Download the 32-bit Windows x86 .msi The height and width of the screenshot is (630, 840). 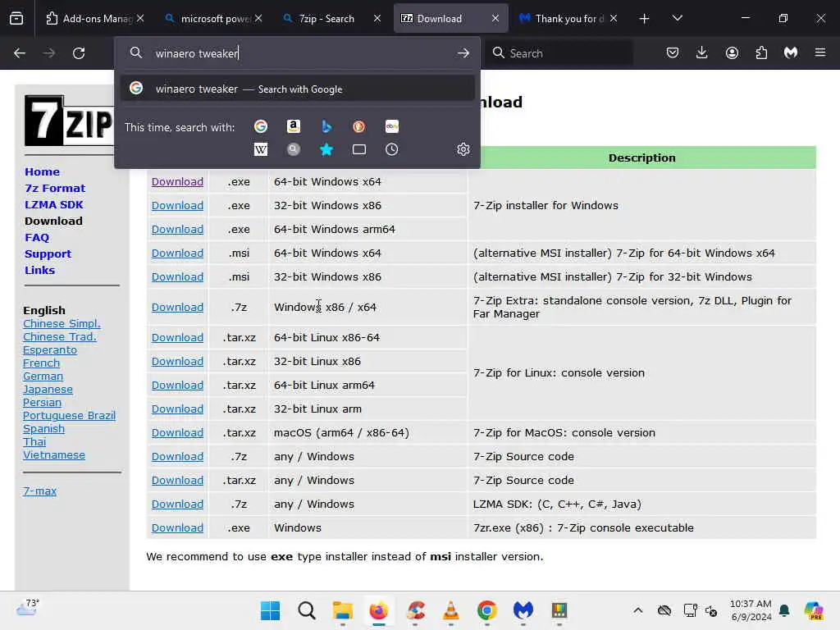point(177,277)
